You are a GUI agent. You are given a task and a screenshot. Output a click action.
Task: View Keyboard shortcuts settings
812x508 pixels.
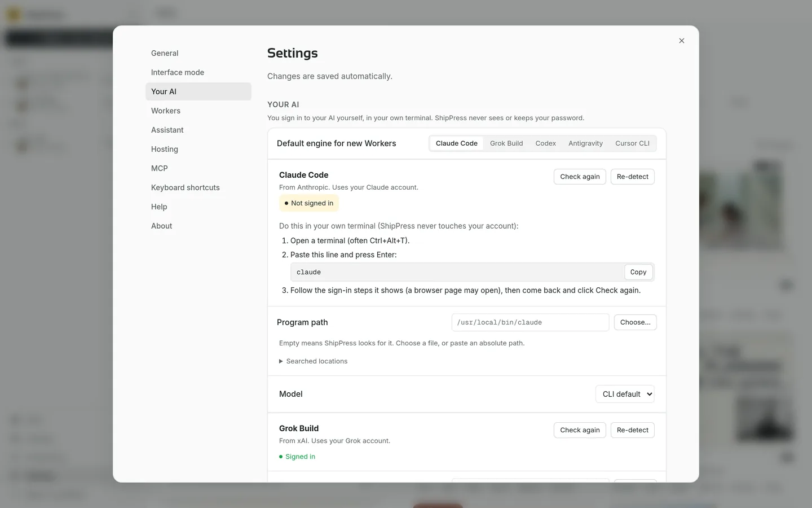coord(198,187)
